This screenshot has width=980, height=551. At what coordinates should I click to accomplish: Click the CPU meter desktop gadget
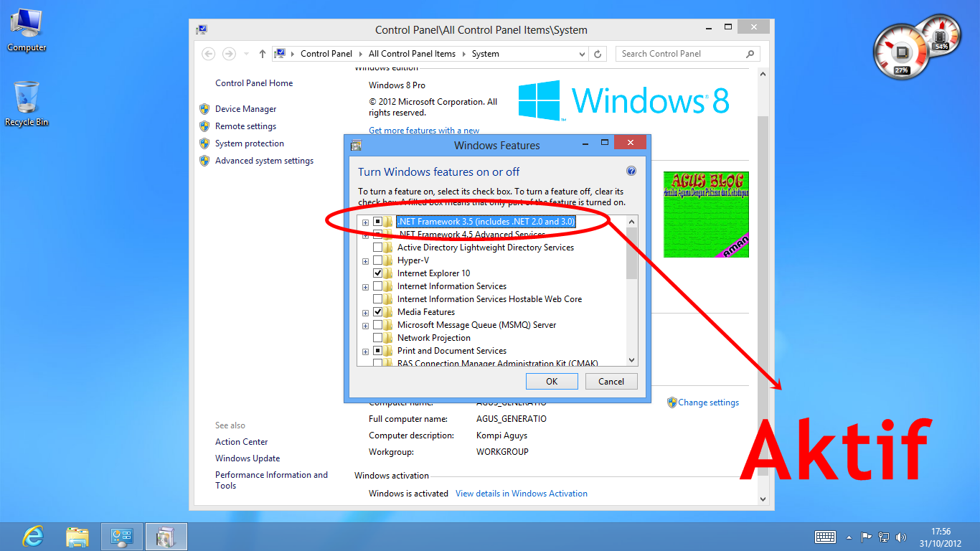(902, 52)
